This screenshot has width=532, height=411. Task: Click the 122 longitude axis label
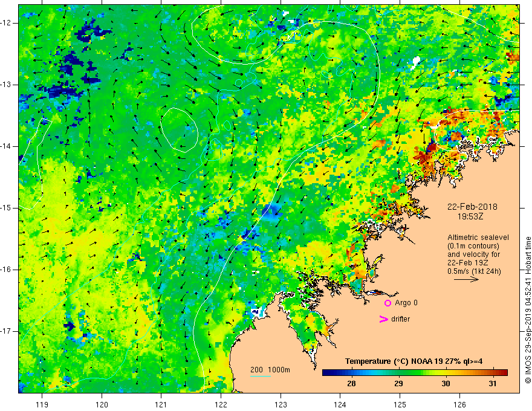221,404
